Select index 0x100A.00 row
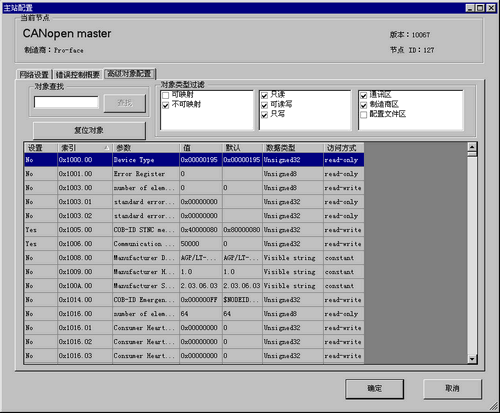Image resolution: width=500 pixels, height=413 pixels. [x=194, y=286]
